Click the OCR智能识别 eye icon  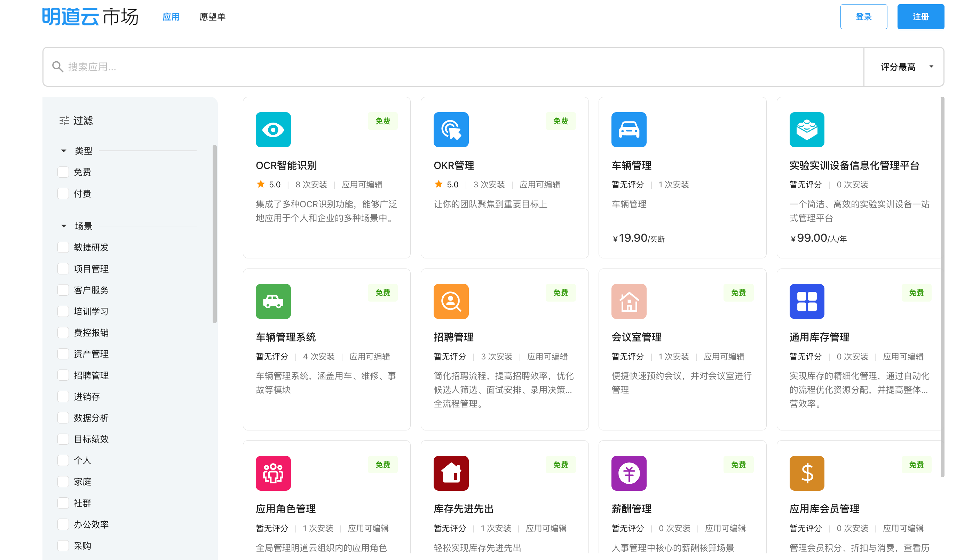tap(273, 130)
